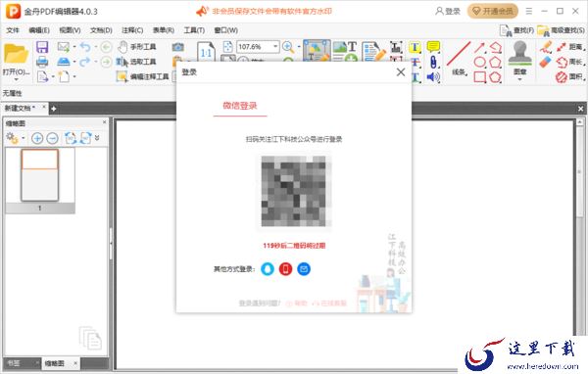Send the document via the email icon
Viewport: 588px width, 374px height.
point(64,47)
